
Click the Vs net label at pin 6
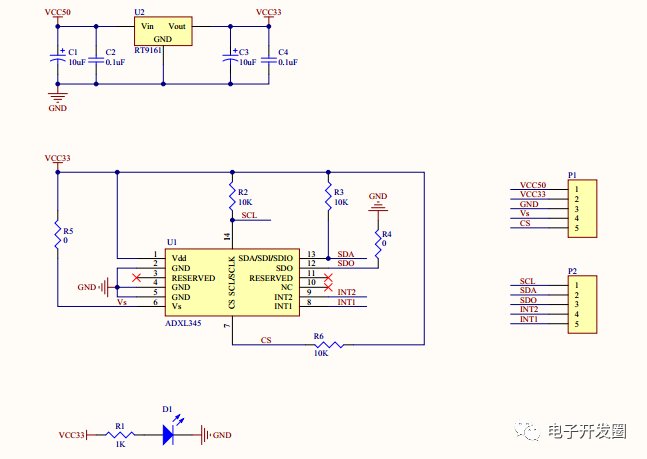point(122,302)
